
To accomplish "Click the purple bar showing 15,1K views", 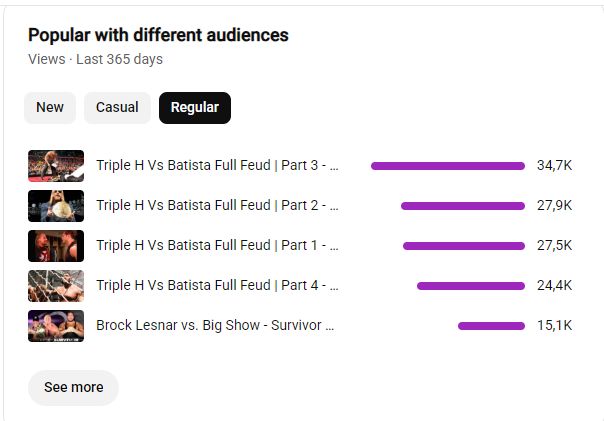I will (492, 326).
